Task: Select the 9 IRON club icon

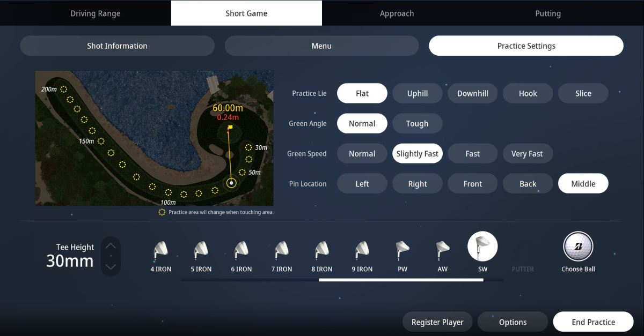Action: [362, 249]
